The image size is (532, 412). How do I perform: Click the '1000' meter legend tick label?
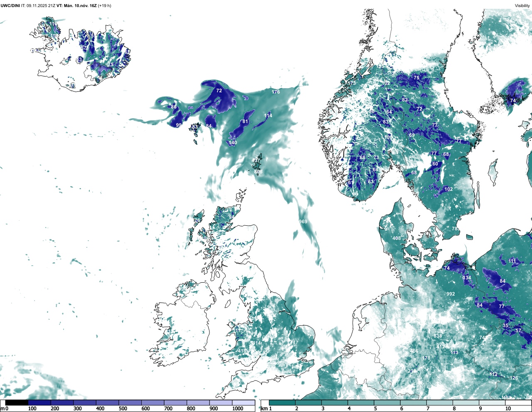[x=238, y=409]
